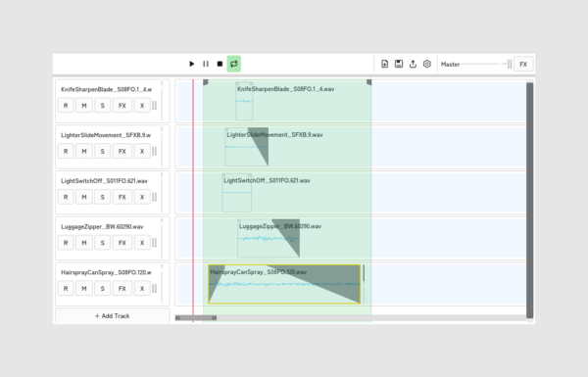
Task: Click LighterSlideMovement track name label
Action: (106, 135)
